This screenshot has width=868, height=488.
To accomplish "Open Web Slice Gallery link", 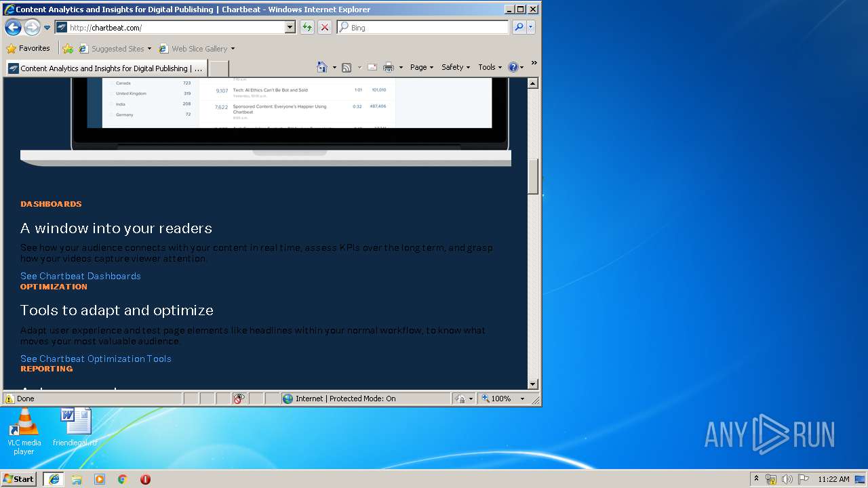I will tap(197, 49).
